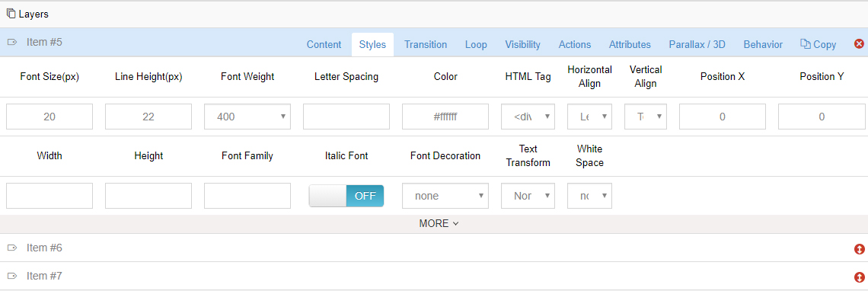Click the Width input field
868x291 pixels.
(x=49, y=196)
